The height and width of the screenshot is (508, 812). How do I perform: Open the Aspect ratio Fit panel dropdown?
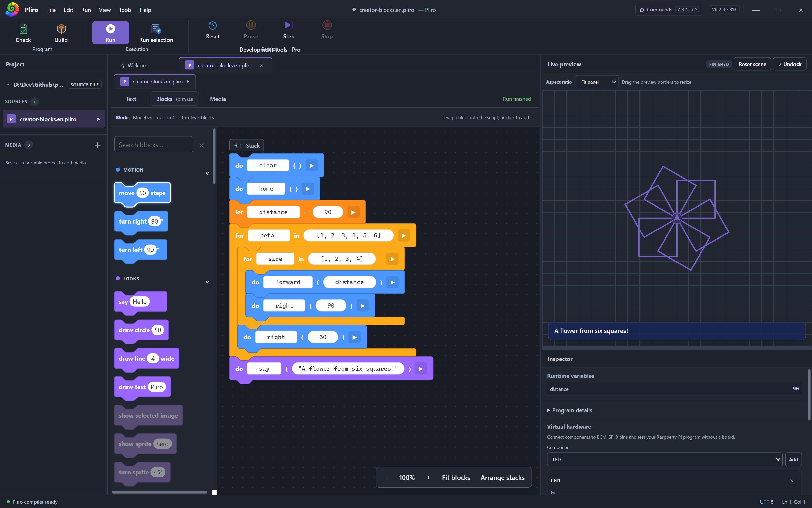pos(597,82)
